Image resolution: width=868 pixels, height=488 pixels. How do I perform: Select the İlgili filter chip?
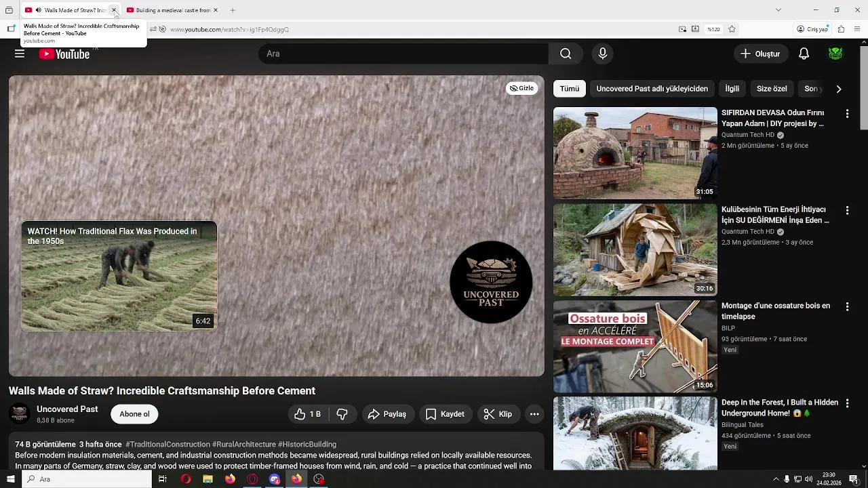[732, 89]
